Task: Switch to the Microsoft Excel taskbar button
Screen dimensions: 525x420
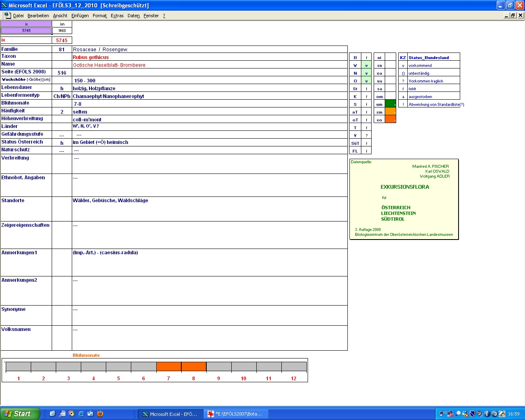Action: coord(170,414)
